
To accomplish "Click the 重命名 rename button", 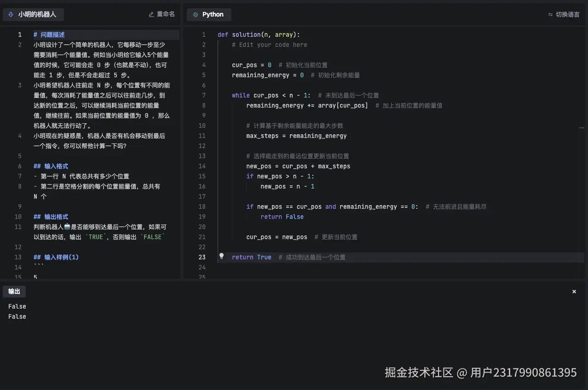I will 161,14.
